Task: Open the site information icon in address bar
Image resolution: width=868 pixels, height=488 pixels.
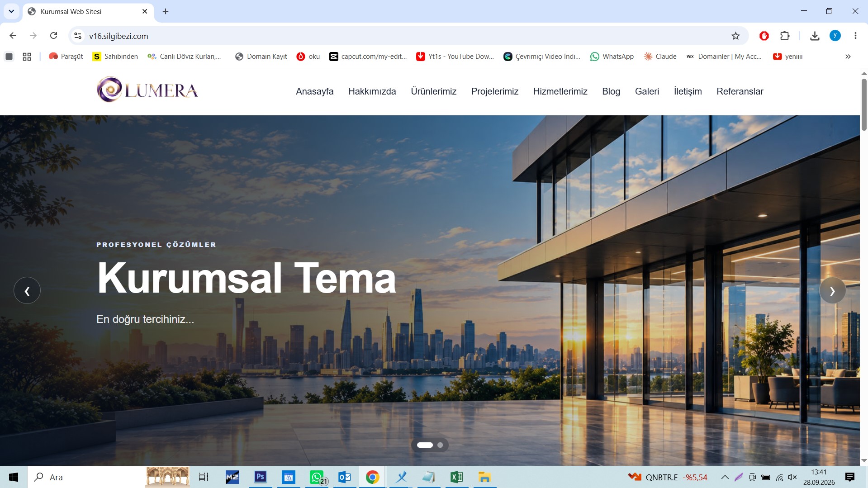Action: pos(78,36)
